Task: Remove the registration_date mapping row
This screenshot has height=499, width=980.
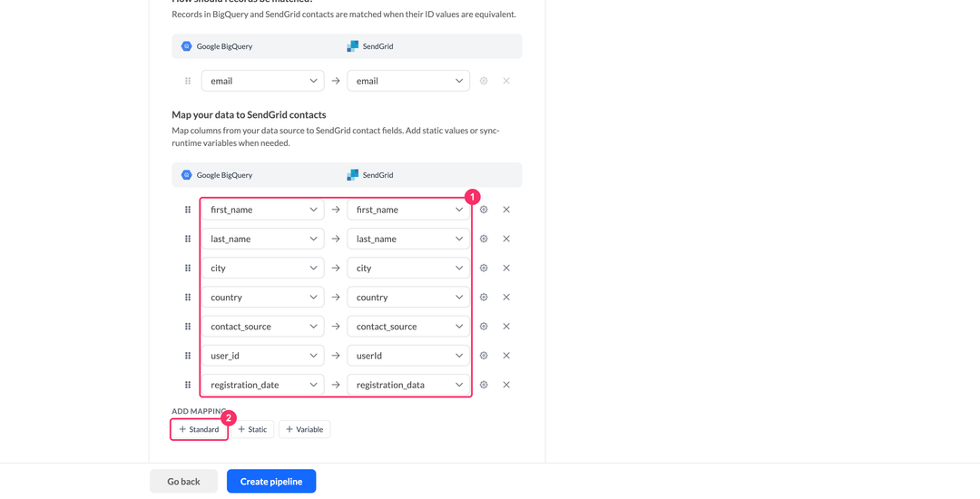Action: (506, 385)
